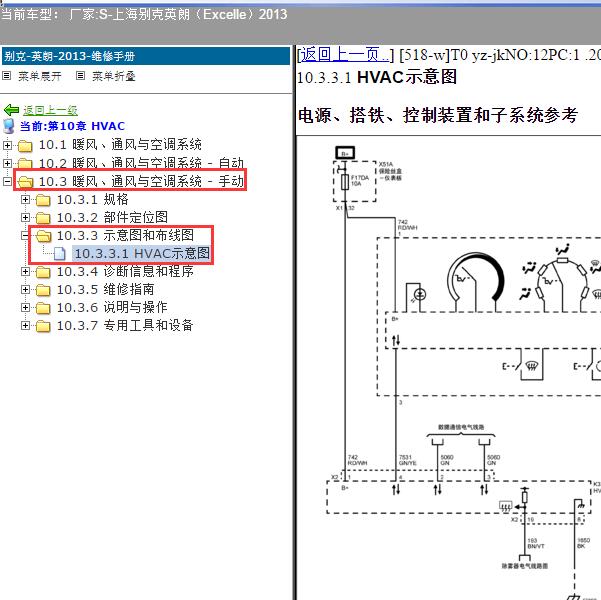Select 10.3.3 示意图和布线图 folder
Image resolution: width=601 pixels, height=600 pixels.
click(x=125, y=235)
